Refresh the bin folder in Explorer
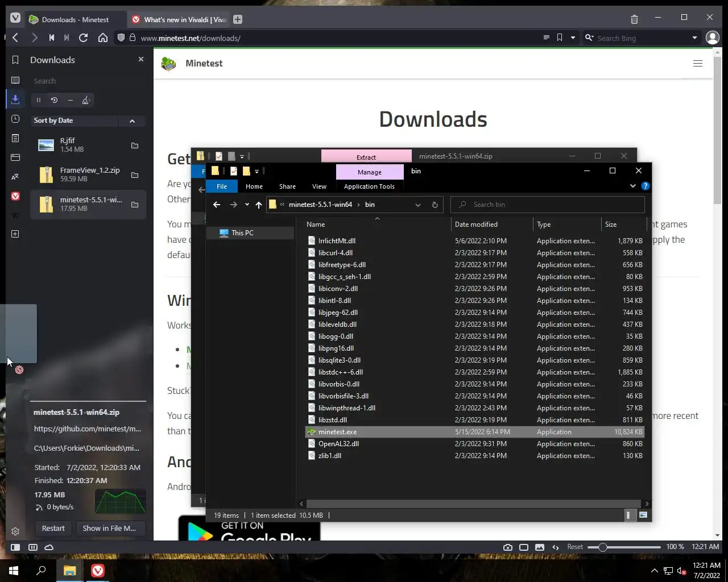This screenshot has width=728, height=582. tap(435, 205)
